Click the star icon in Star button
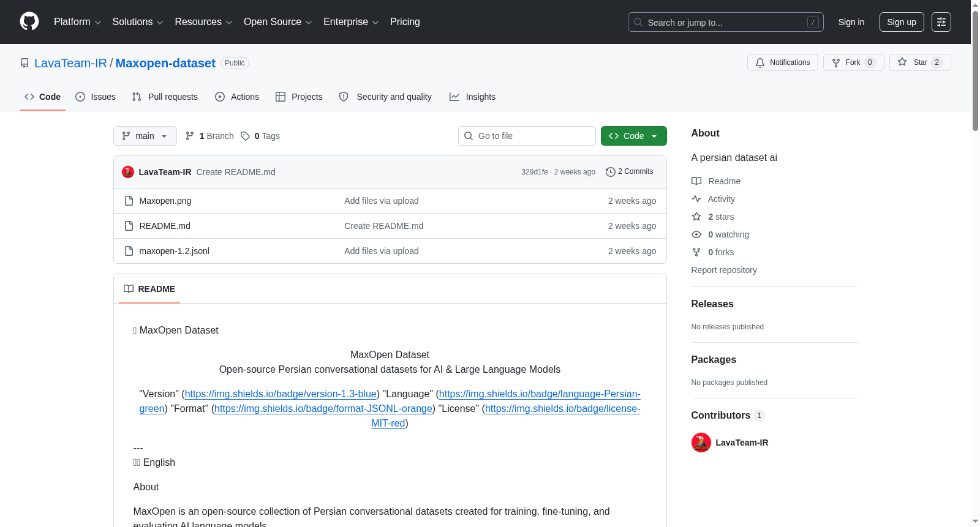Image resolution: width=980 pixels, height=527 pixels. pos(902,62)
